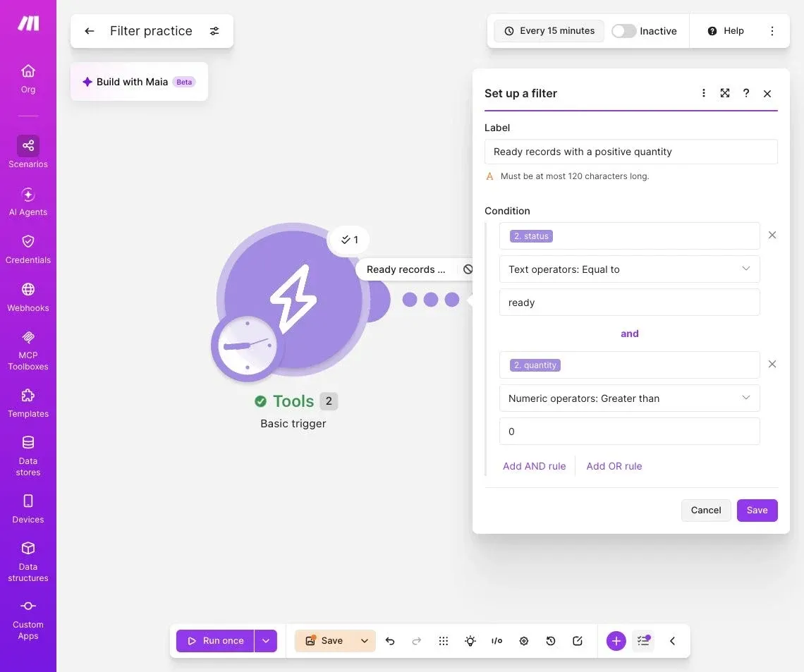Open scenario settings sliders icon
The width and height of the screenshot is (804, 672).
pos(214,31)
